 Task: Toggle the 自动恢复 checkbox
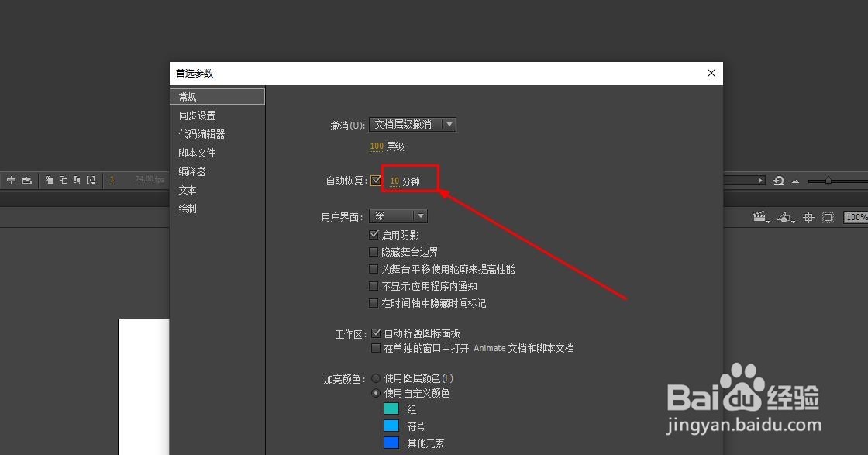(376, 181)
